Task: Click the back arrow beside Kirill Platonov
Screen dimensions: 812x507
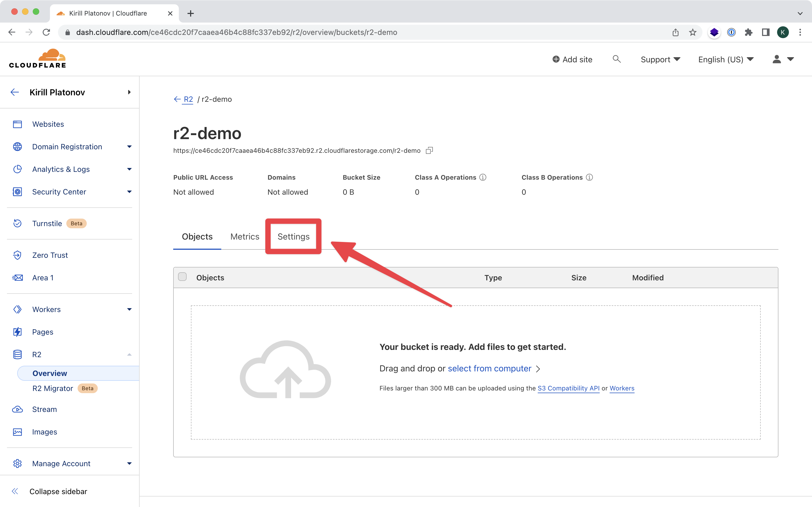Action: pyautogui.click(x=15, y=92)
